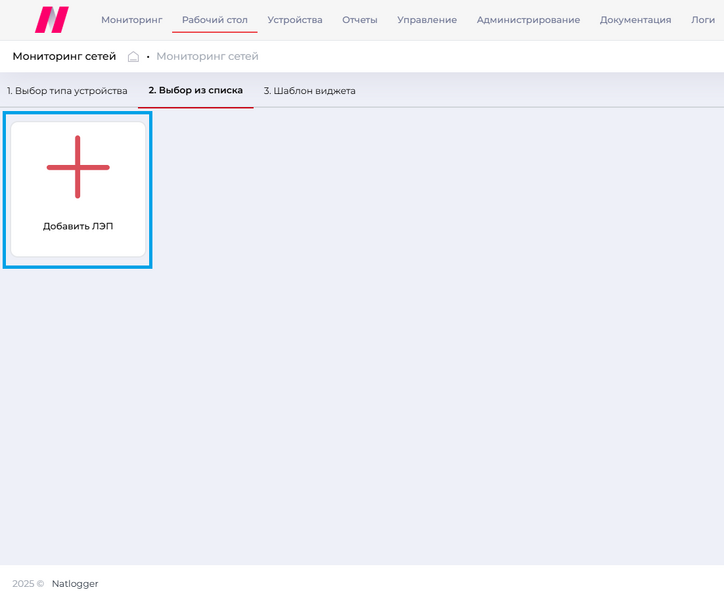Go to Устройства in top navigation

(295, 20)
